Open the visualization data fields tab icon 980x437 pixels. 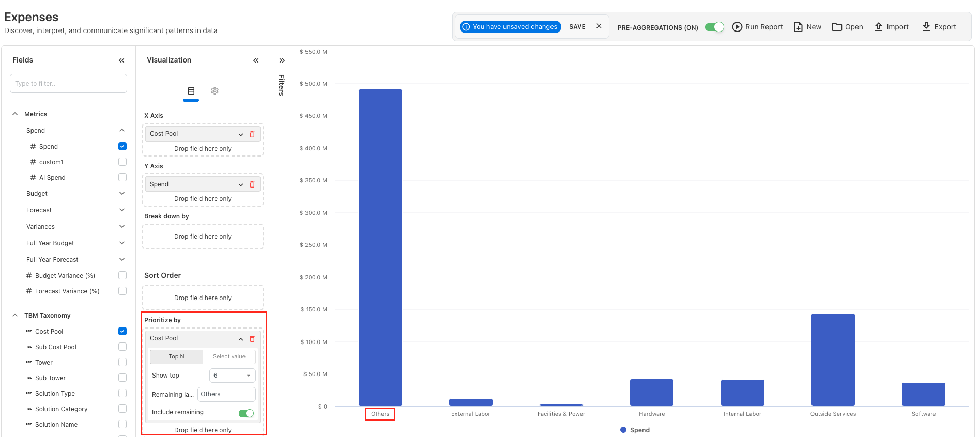[x=191, y=91]
